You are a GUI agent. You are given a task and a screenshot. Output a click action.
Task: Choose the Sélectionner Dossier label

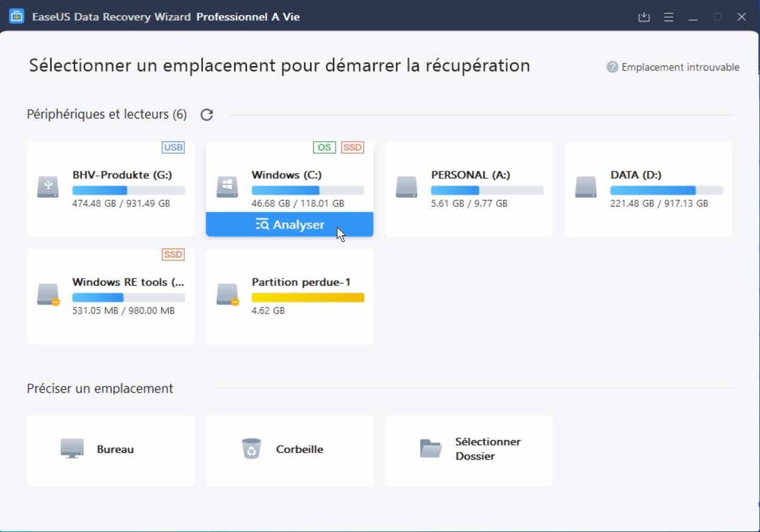coord(488,449)
